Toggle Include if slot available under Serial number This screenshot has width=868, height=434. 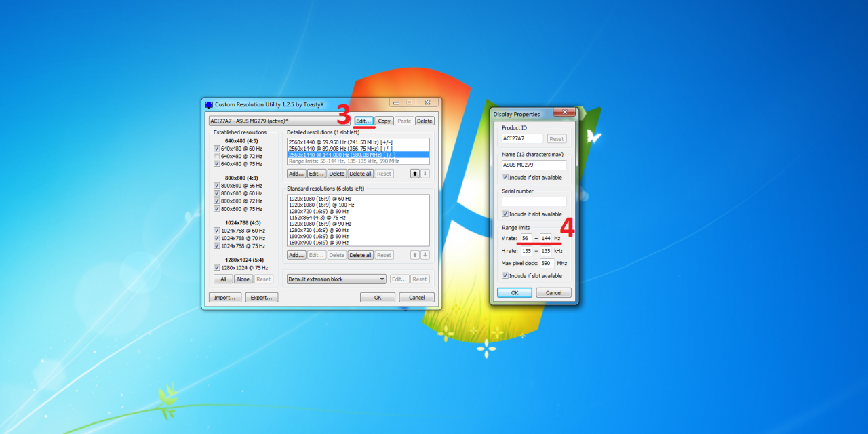505,214
